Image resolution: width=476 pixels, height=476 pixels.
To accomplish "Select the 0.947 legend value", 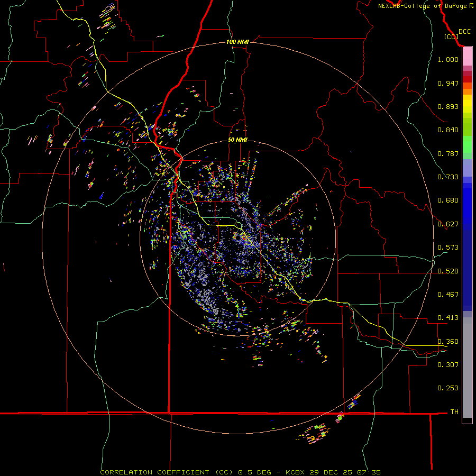I will click(448, 83).
